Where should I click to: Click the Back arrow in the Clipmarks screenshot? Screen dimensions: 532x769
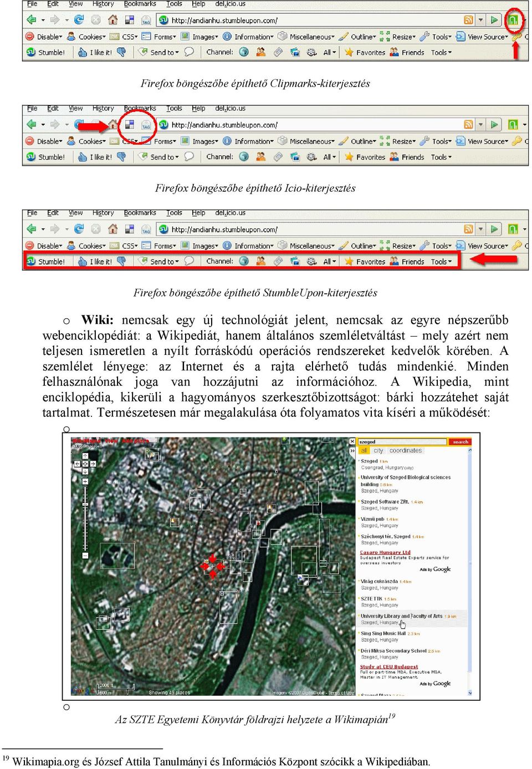[32, 20]
